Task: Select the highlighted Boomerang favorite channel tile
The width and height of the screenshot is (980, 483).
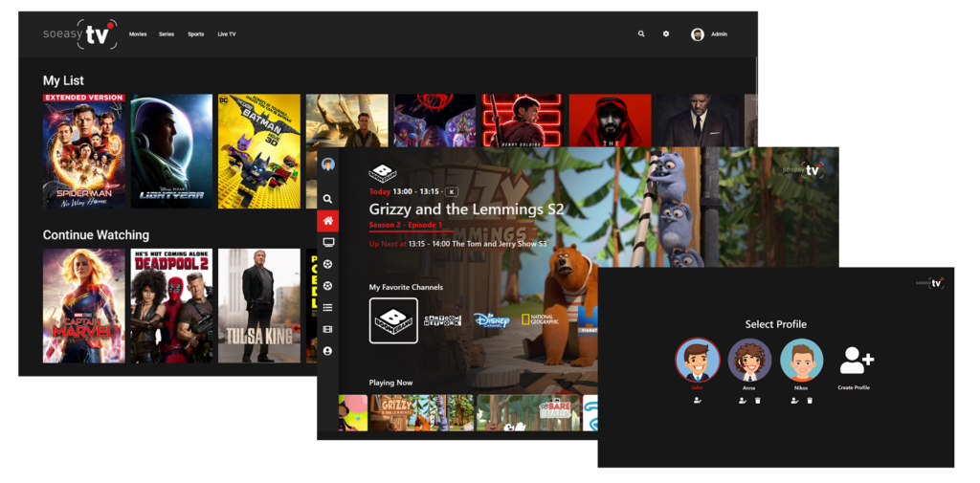Action: coord(393,320)
